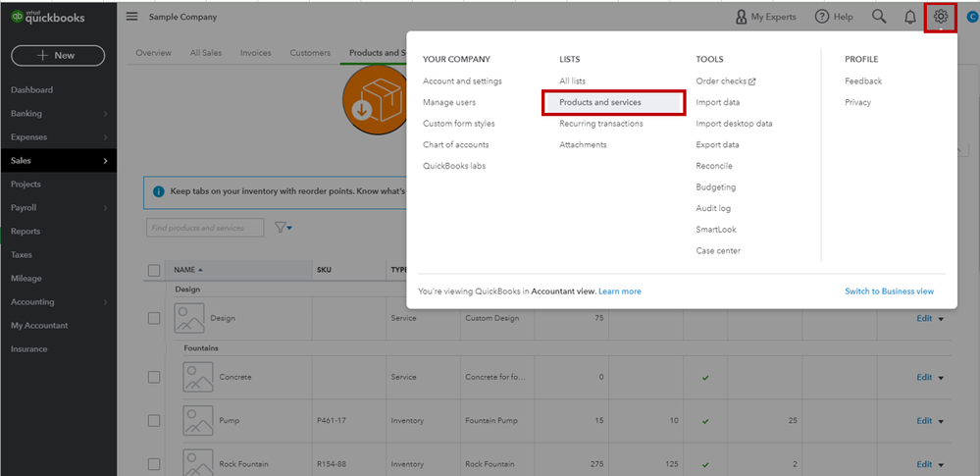Open Privacy under Profile

tap(857, 102)
